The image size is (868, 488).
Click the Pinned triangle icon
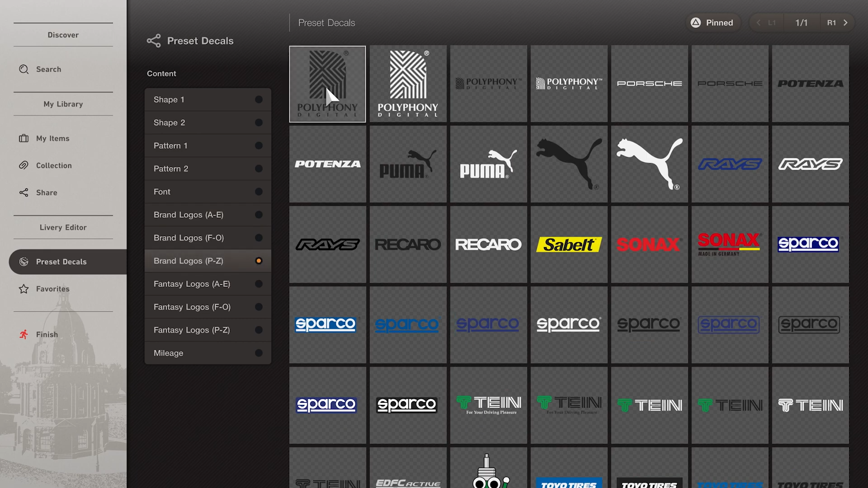(x=696, y=23)
